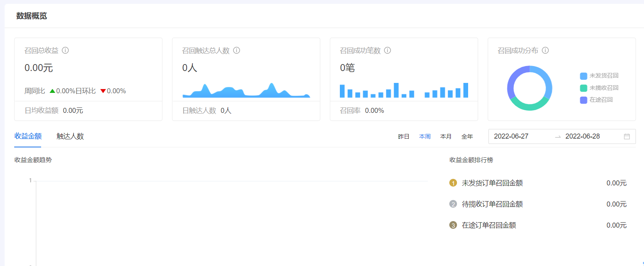This screenshot has width=644, height=266.
Task: Click info icon beside 召回触达总人数
Action: (237, 50)
